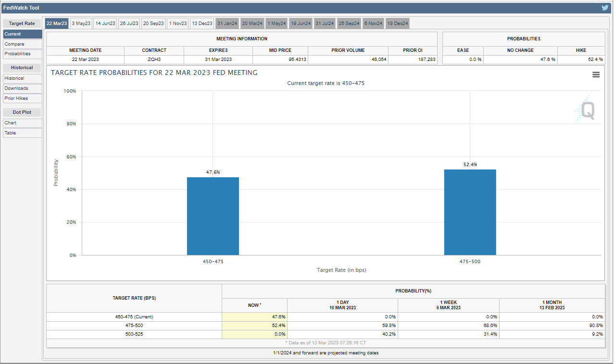614x364 pixels.
Task: Click the chart title text
Action: [x=154, y=73]
